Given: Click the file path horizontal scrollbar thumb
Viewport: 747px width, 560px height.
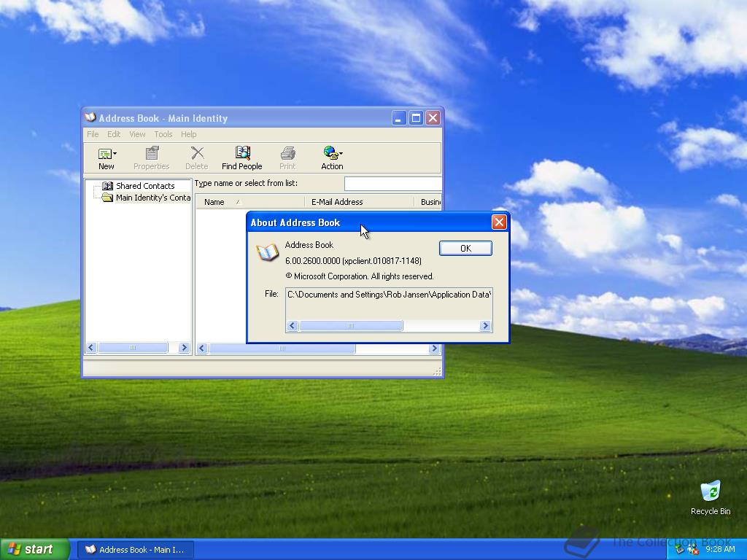Looking at the screenshot, I should [x=351, y=326].
